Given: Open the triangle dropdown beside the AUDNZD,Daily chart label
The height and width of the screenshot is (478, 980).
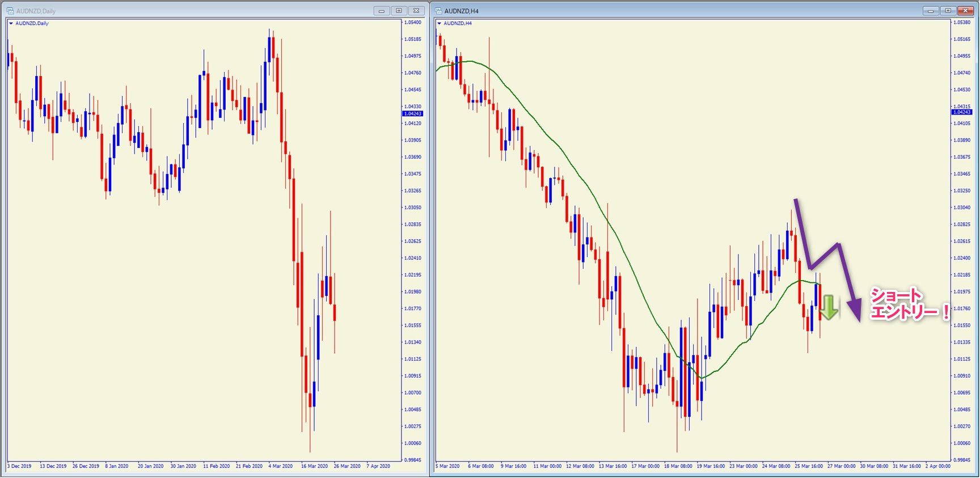Looking at the screenshot, I should (11, 23).
